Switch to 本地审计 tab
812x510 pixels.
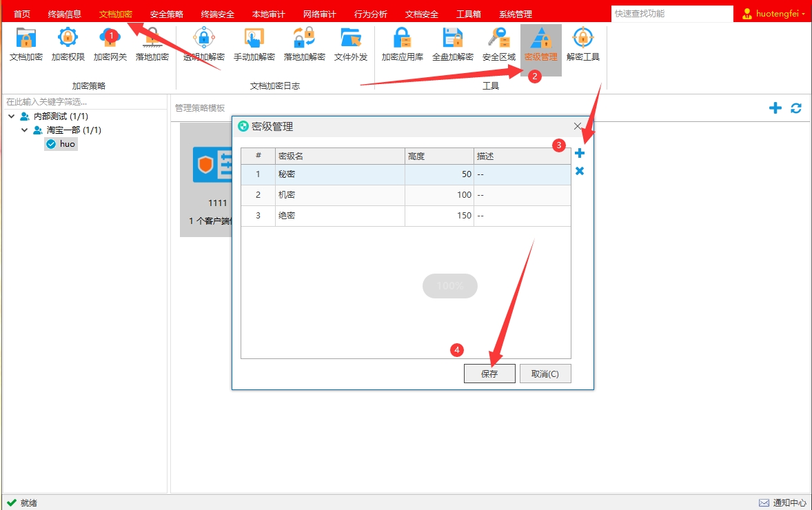point(268,14)
